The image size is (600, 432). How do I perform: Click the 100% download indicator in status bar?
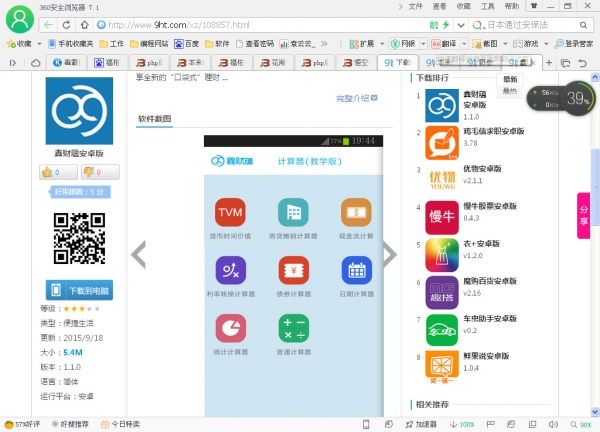pyautogui.click(x=462, y=424)
